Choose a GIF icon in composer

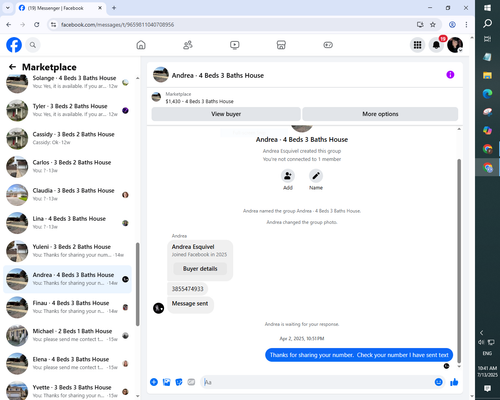pos(191,382)
